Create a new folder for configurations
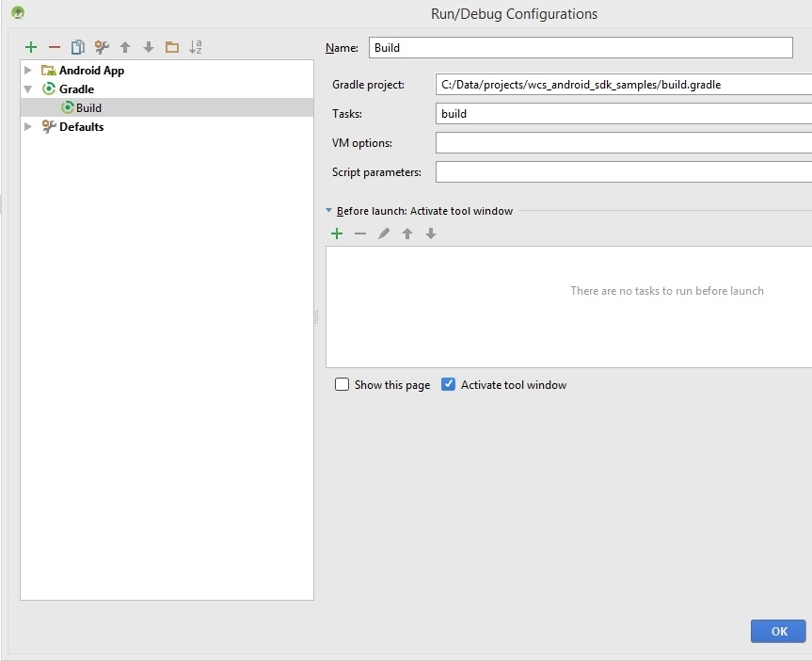812x661 pixels. 172,47
